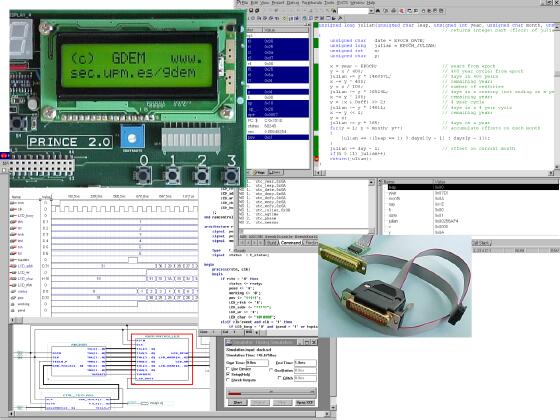
Task: Select the Call Stack tab
Action: pos(481,243)
